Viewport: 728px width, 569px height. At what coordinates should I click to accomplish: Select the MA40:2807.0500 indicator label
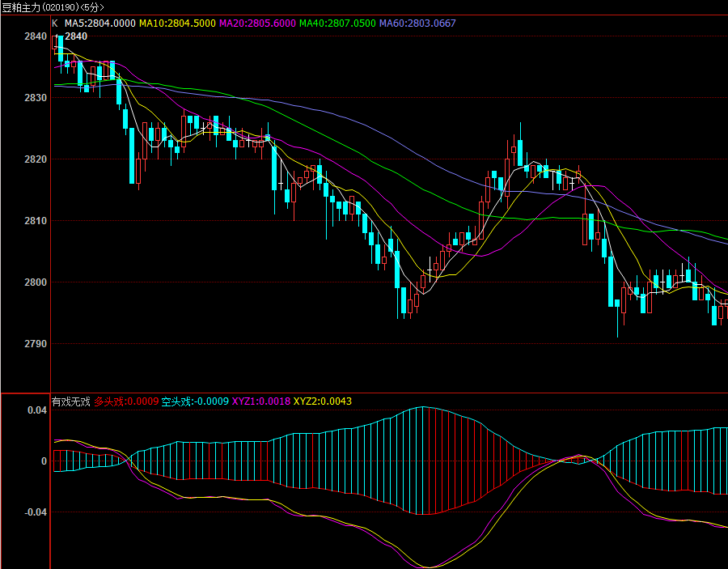point(337,23)
